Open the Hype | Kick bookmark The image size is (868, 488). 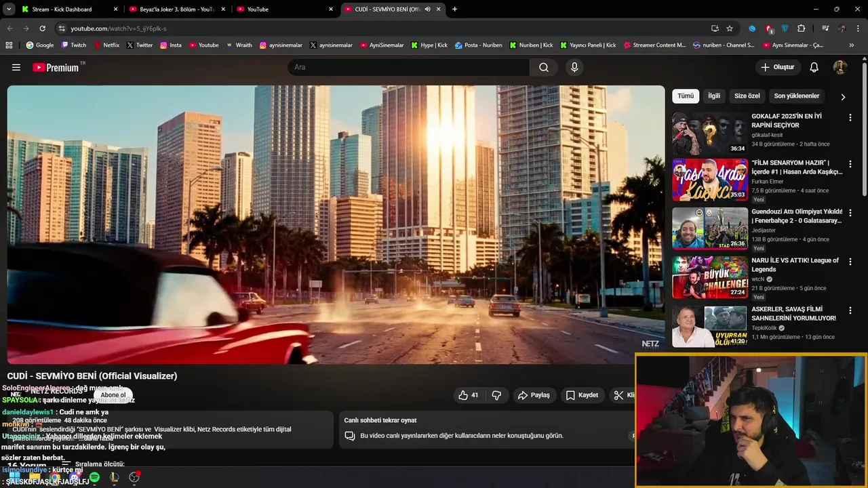(x=429, y=45)
